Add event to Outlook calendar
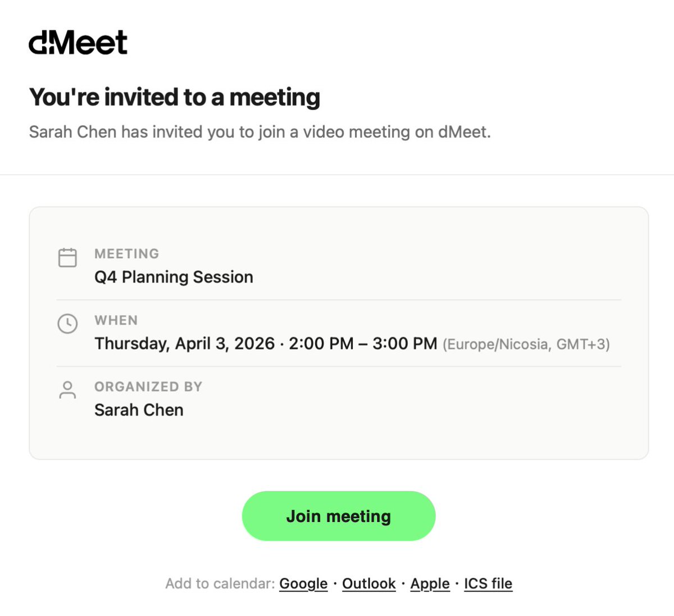Viewport: 674px width, 616px height. 369,583
